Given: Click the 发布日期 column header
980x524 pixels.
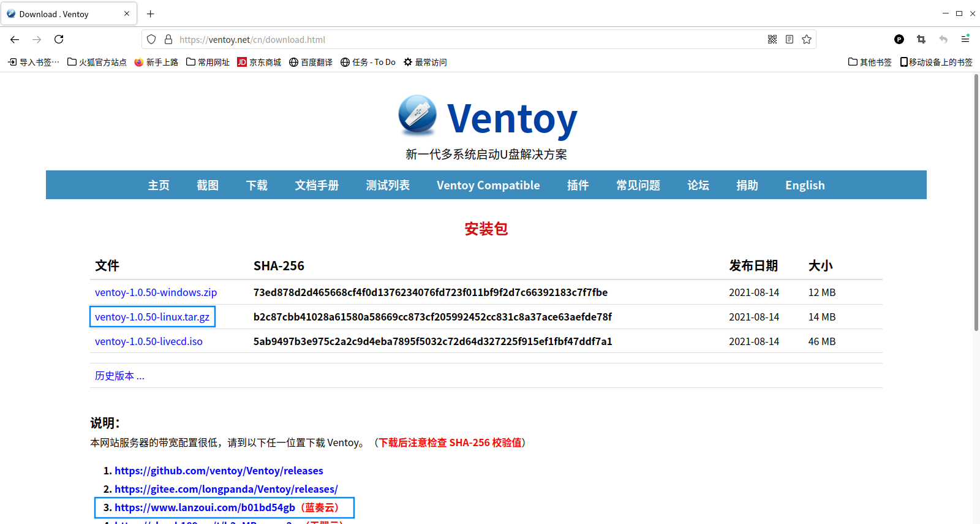Looking at the screenshot, I should tap(753, 265).
